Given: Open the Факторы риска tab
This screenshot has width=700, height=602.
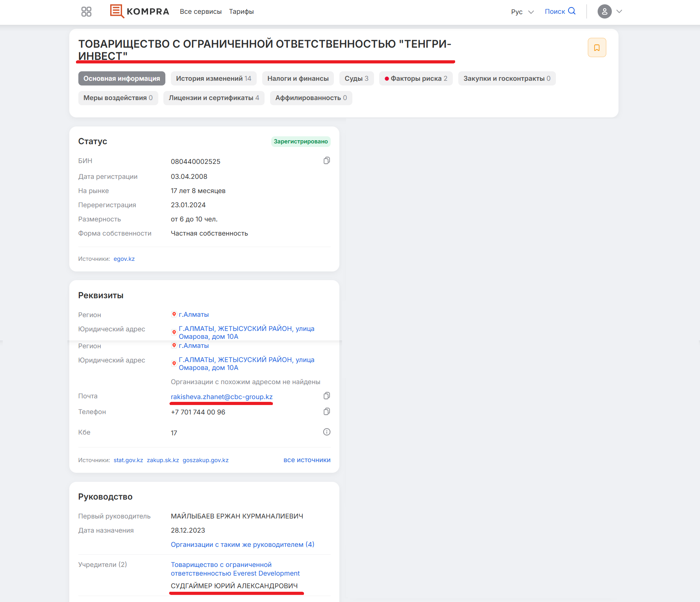Looking at the screenshot, I should point(416,78).
